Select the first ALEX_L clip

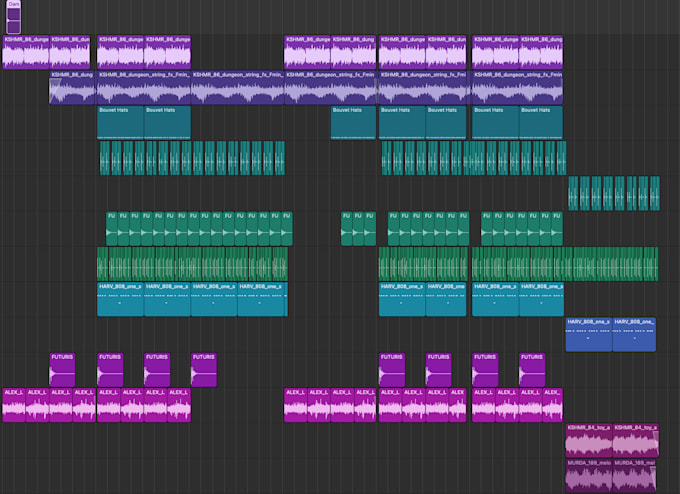coord(14,405)
